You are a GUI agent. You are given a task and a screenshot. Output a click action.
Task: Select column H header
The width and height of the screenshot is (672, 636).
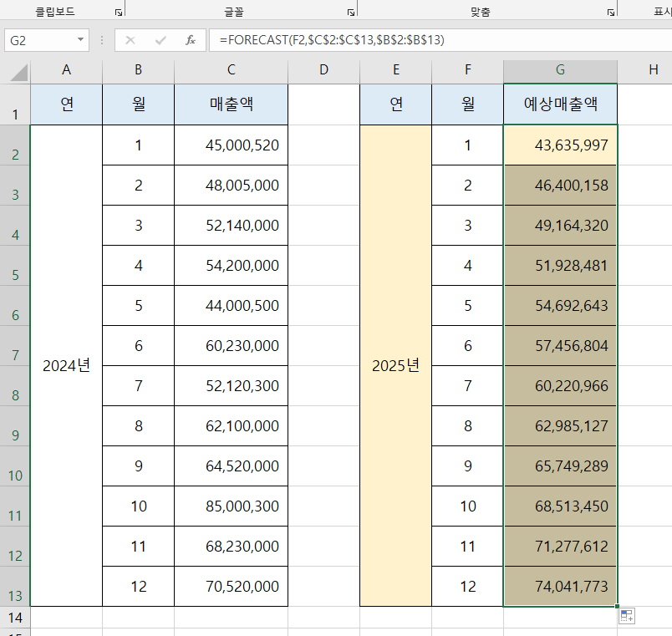(645, 70)
